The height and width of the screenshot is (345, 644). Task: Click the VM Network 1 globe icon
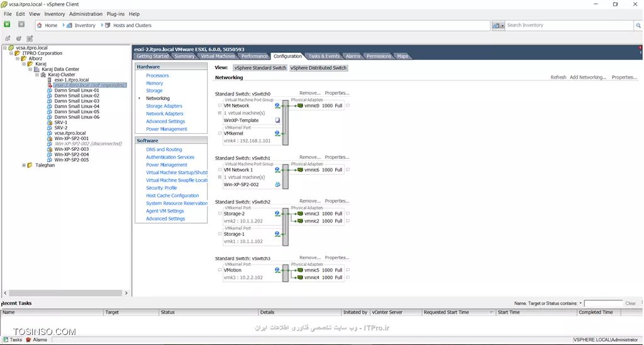(277, 170)
